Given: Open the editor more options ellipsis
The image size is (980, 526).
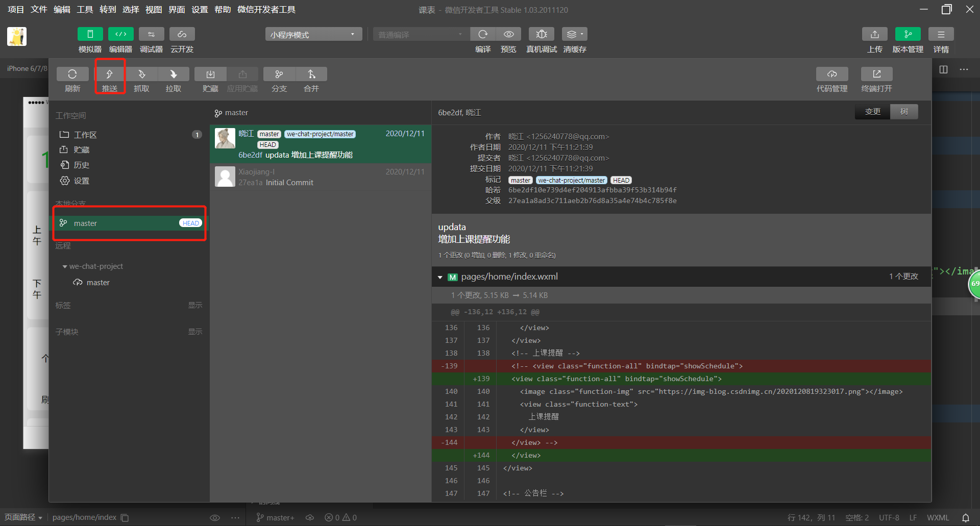Looking at the screenshot, I should pos(964,69).
